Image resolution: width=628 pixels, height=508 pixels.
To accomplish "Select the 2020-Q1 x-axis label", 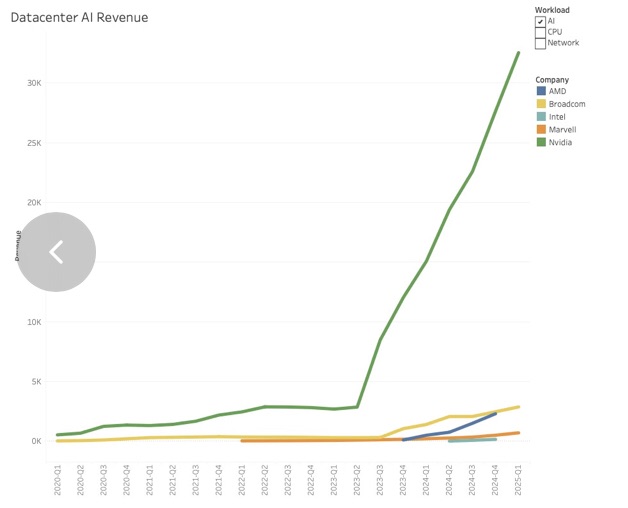I will click(58, 478).
